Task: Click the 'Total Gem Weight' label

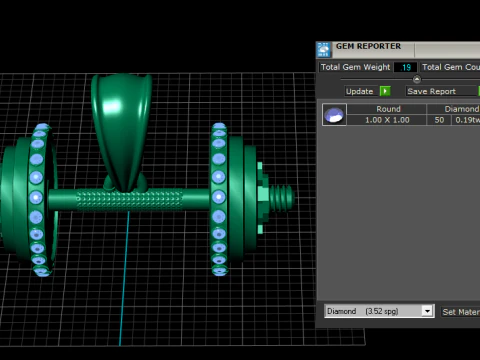Action: (355, 67)
